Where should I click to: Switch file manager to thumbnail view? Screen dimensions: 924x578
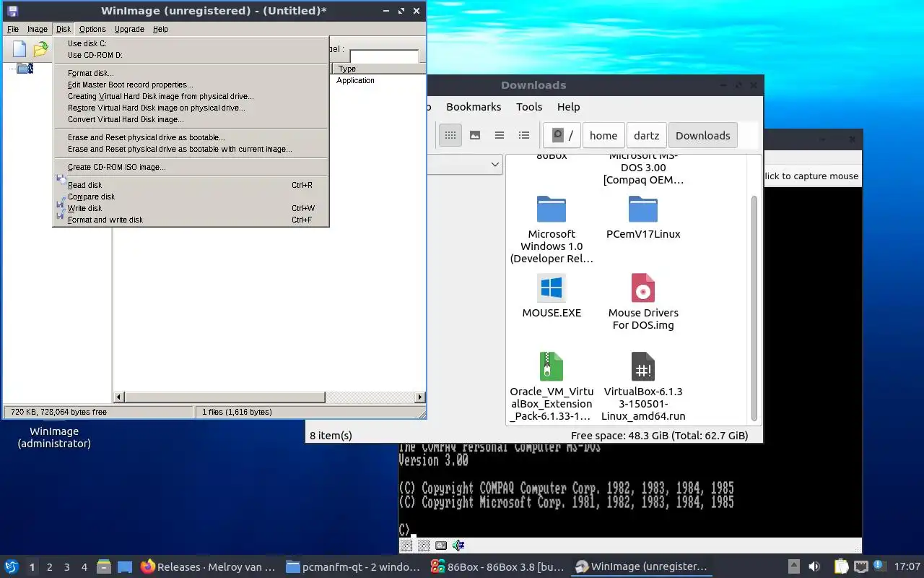[x=475, y=135]
